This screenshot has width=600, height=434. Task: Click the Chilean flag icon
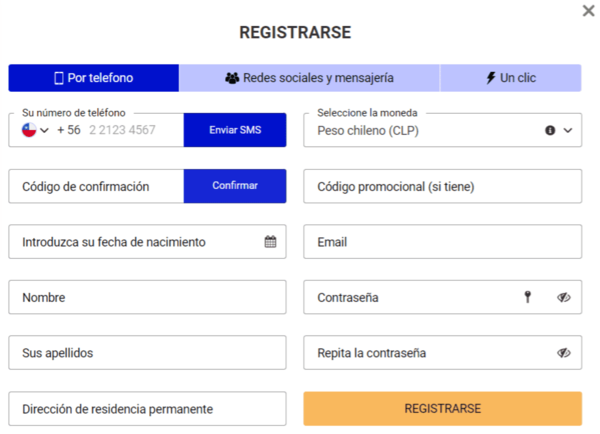coord(29,130)
